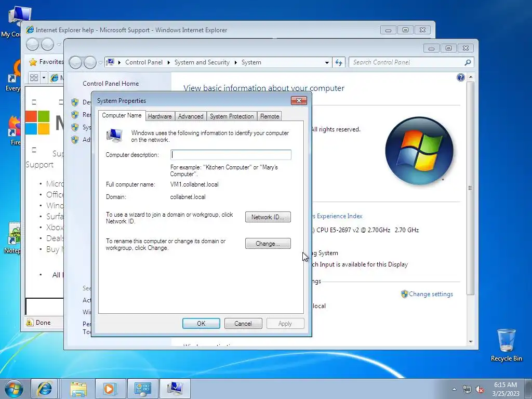532x399 pixels.
Task: Open the Recycle Bin desktop icon
Action: click(x=506, y=344)
